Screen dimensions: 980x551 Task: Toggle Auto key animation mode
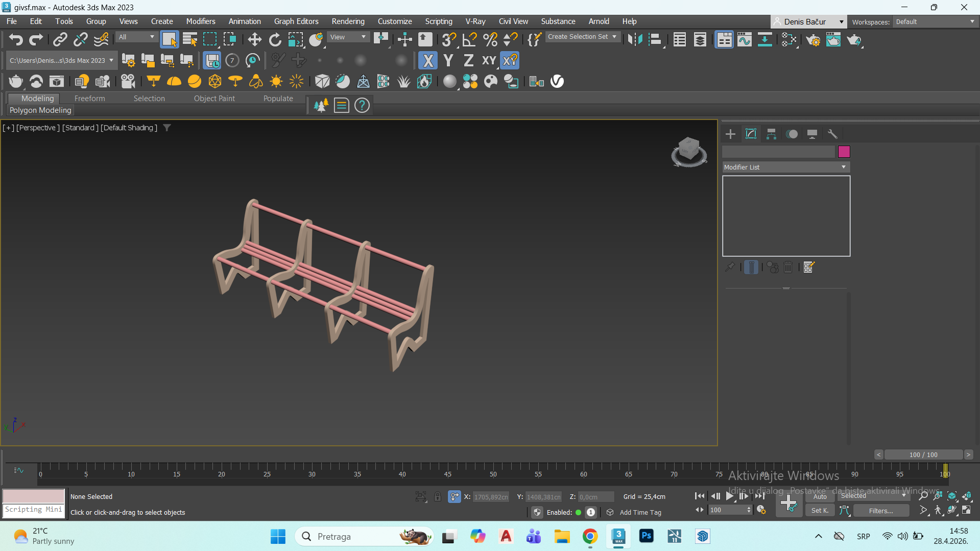tap(820, 496)
